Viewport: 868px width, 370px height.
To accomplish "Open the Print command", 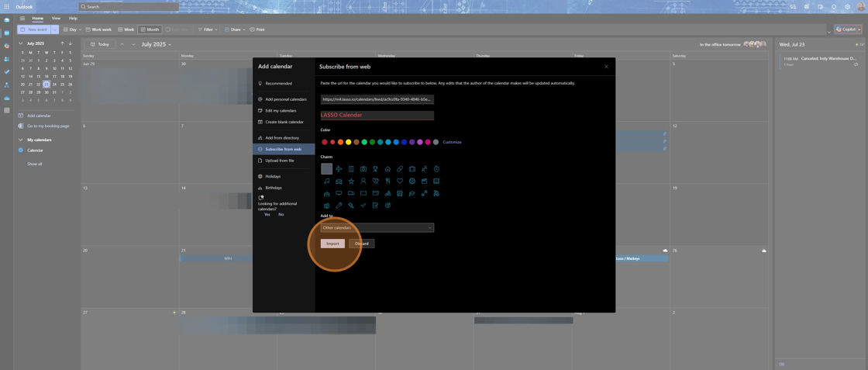I will (x=257, y=29).
